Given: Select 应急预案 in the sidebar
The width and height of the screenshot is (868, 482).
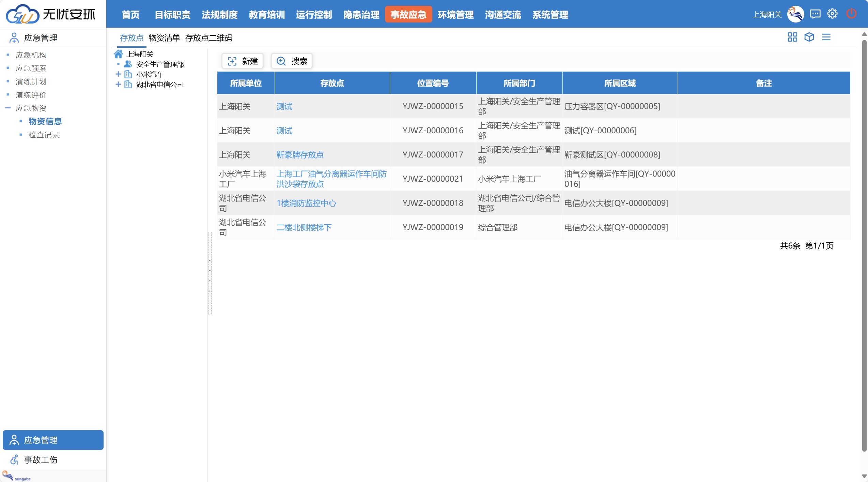Looking at the screenshot, I should pos(31,68).
